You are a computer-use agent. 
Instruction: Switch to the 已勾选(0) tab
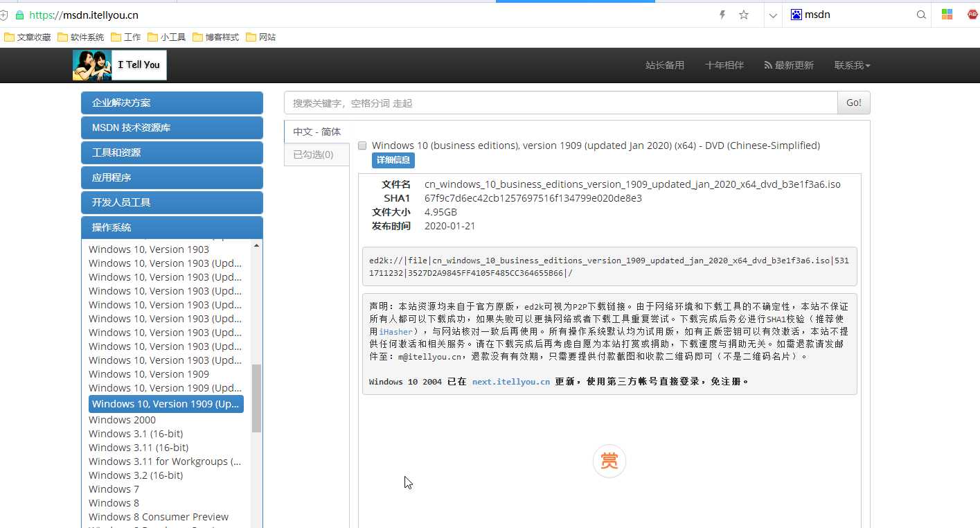317,155
